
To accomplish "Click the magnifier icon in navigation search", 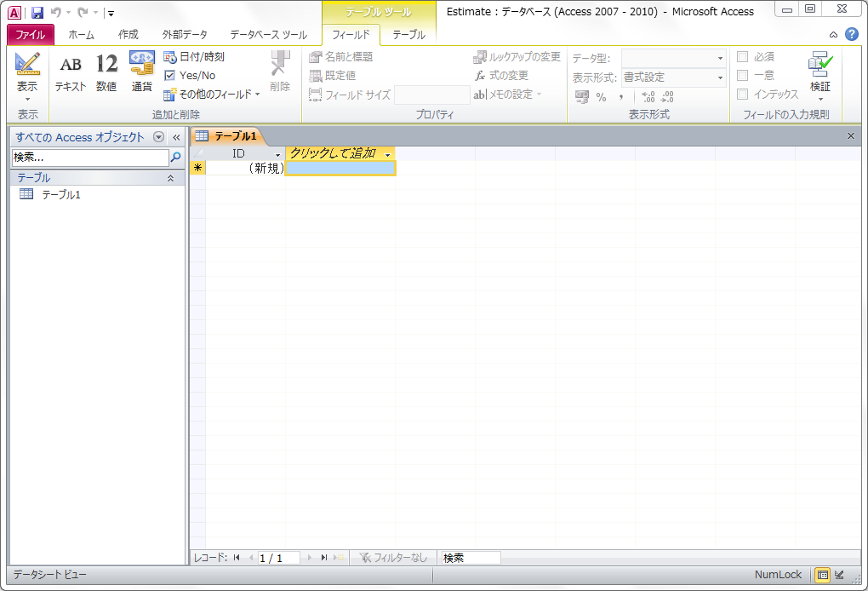I will [x=175, y=158].
